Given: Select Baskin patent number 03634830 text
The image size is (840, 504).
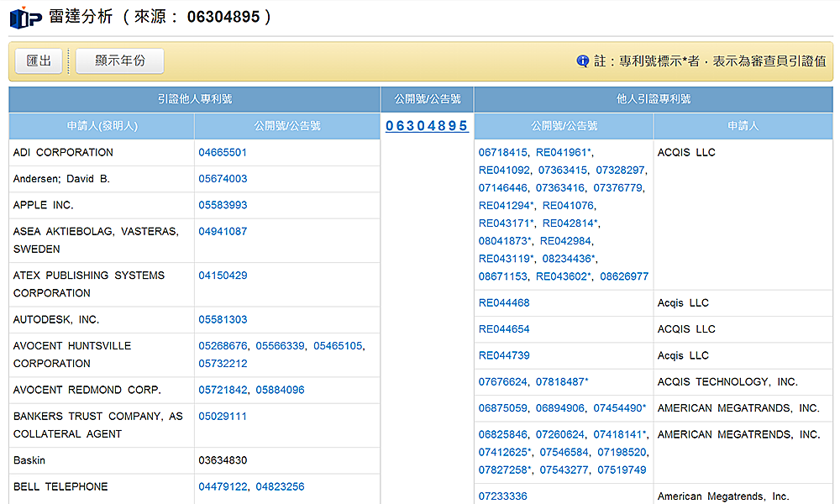Looking at the screenshot, I should tap(223, 460).
